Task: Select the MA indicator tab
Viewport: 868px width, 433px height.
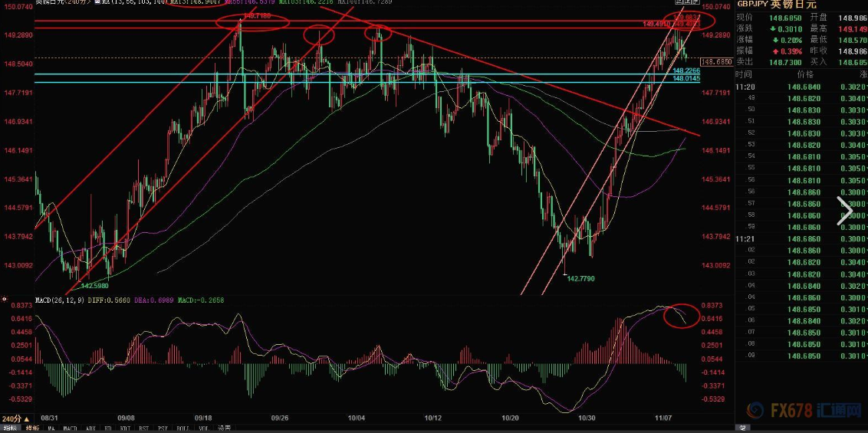Action: 51,428
